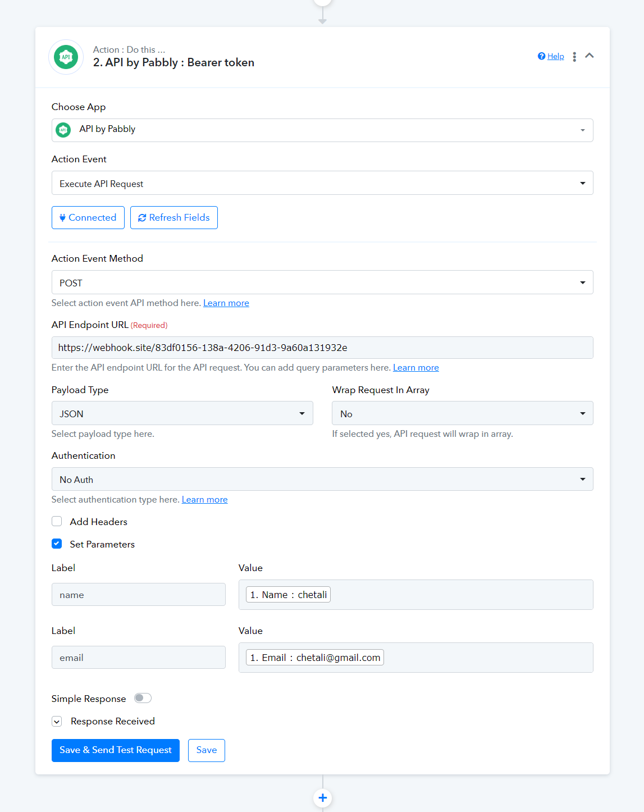Open Learn more link for API method
The image size is (644, 812).
coord(226,303)
